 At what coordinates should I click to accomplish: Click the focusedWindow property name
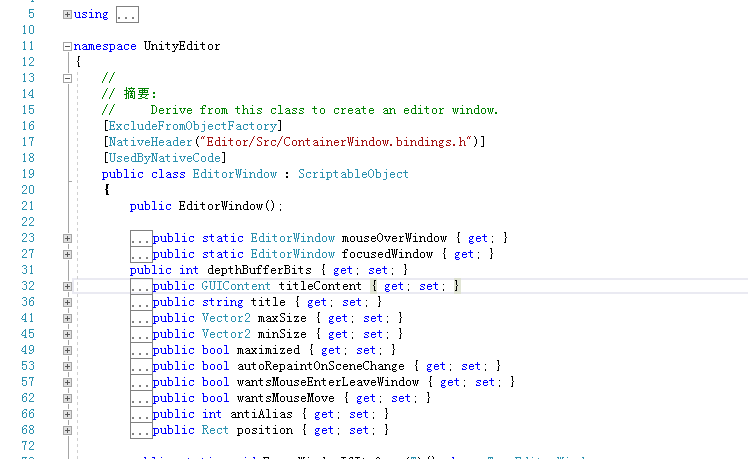point(387,254)
